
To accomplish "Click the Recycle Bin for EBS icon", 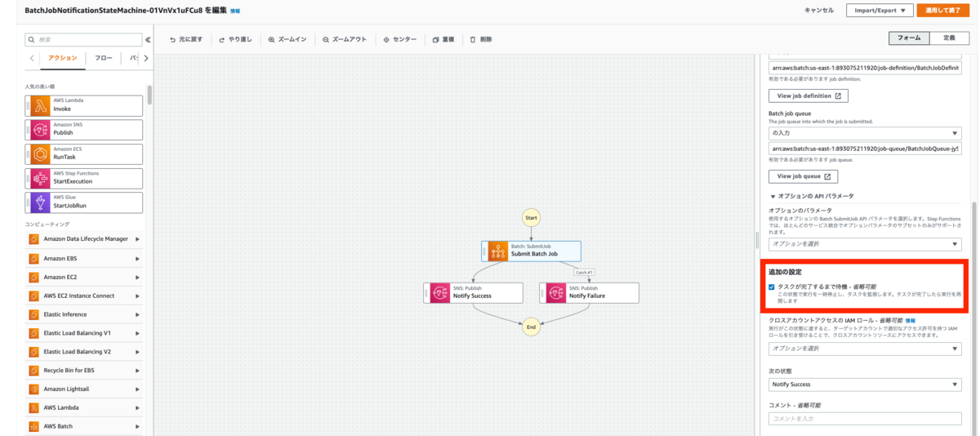I will tap(34, 371).
